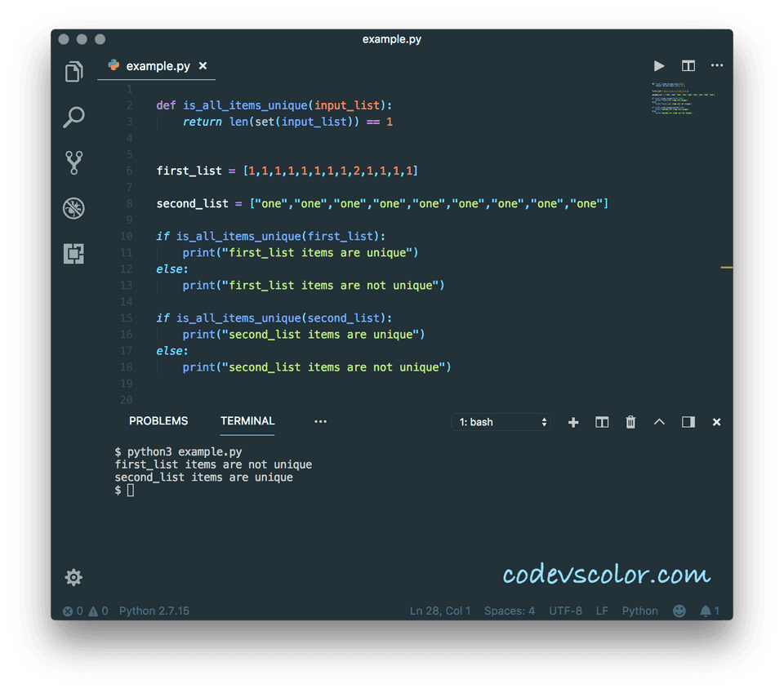Toggle the panel position to the side
This screenshot has width=784, height=693.
[688, 422]
